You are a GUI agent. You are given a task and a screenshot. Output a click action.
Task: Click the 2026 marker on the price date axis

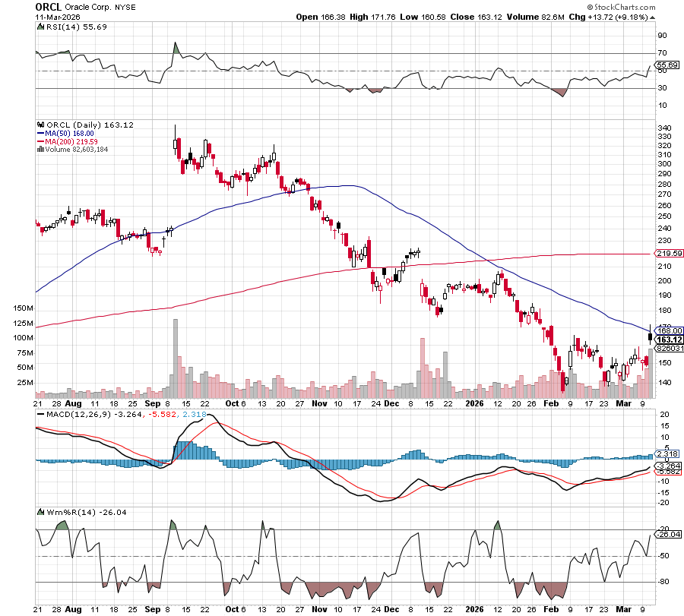coord(476,403)
